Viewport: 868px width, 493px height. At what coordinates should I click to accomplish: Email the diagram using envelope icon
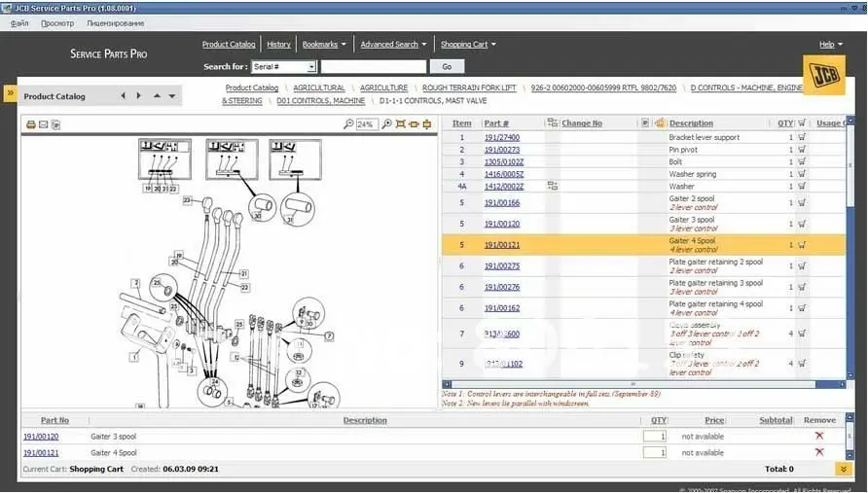point(43,124)
